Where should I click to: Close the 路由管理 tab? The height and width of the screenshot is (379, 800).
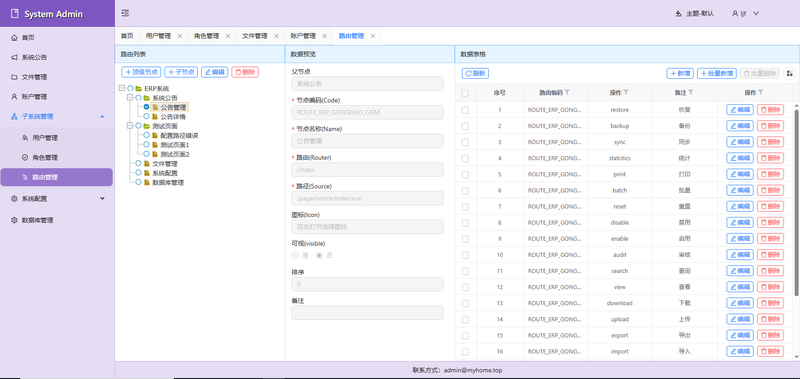tap(373, 36)
